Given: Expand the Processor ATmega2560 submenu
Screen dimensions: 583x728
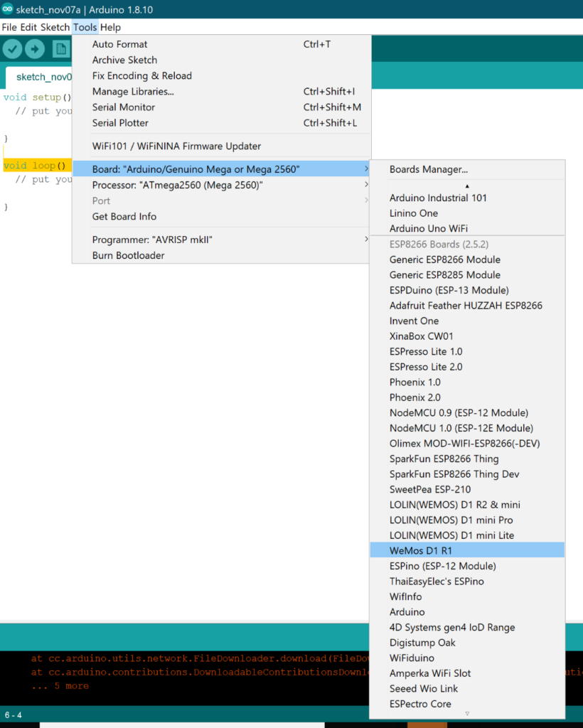Looking at the screenshot, I should pos(222,185).
